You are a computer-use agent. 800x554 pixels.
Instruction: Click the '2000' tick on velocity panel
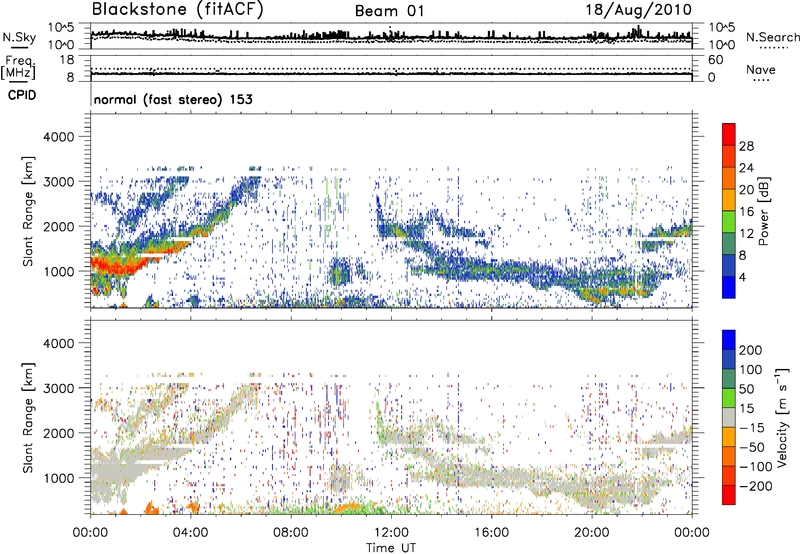pyautogui.click(x=58, y=433)
